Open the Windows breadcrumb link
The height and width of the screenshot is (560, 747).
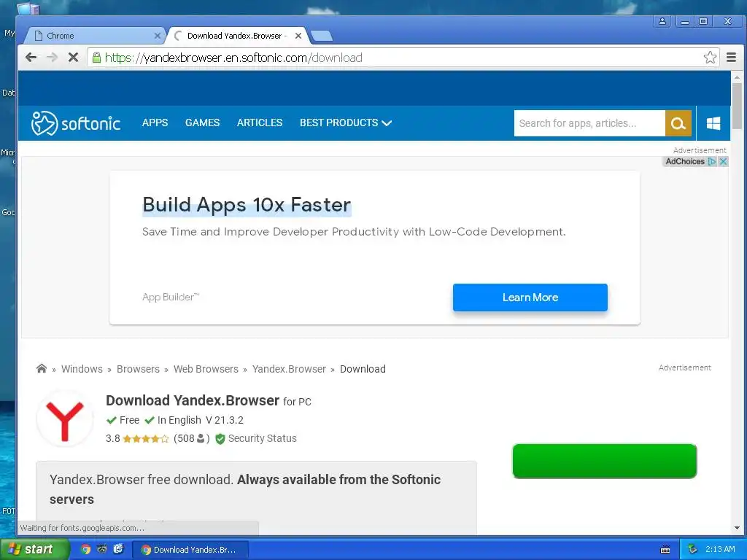tap(82, 369)
